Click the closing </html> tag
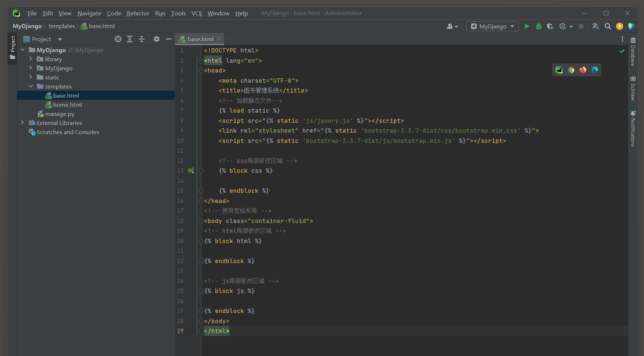This screenshot has height=356, width=644. [x=217, y=331]
